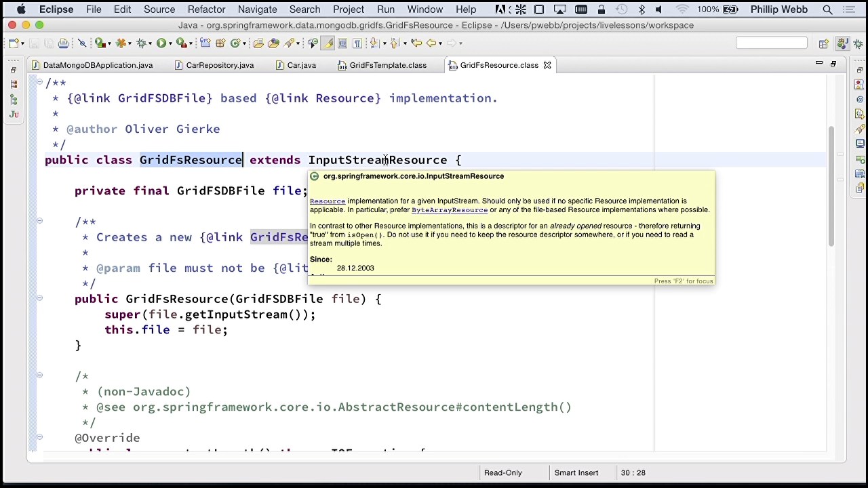Open the Refactor menu

[x=206, y=9]
